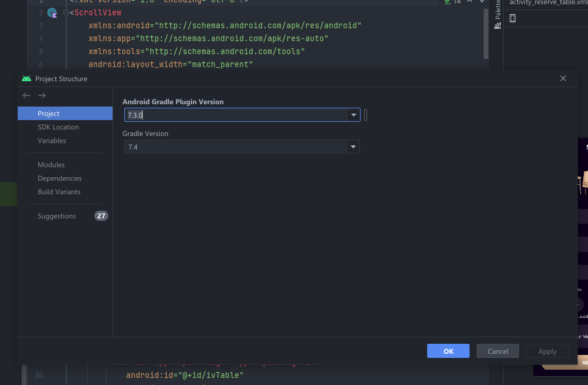Expand the Android Gradle Plugin Version dropdown
588x385 pixels.
353,115
